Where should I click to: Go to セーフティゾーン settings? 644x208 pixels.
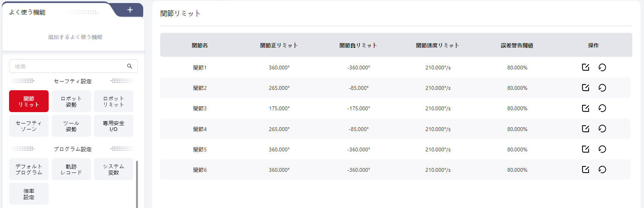29,126
